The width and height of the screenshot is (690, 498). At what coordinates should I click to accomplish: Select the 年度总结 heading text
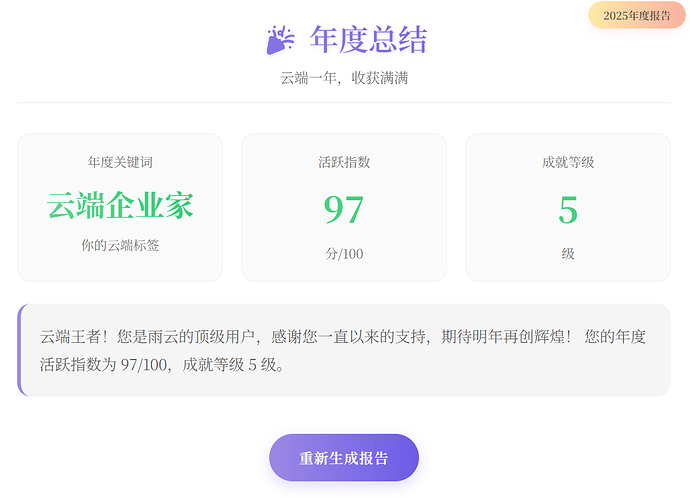click(x=368, y=40)
